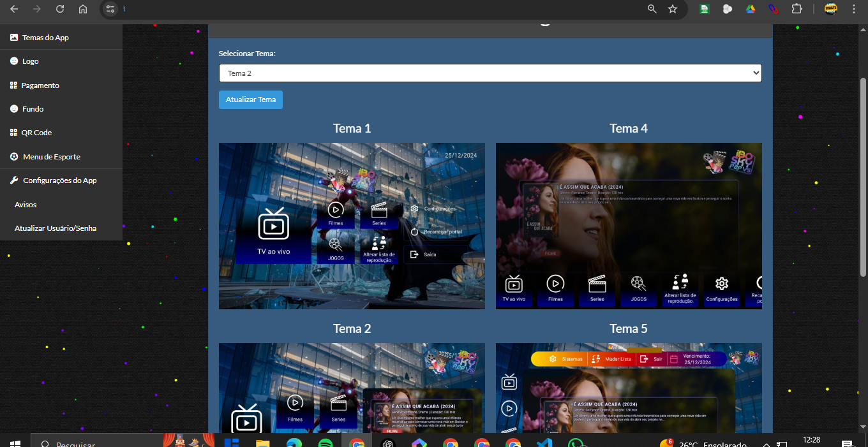
Task: Launch Spotify from the taskbar
Action: (325, 443)
